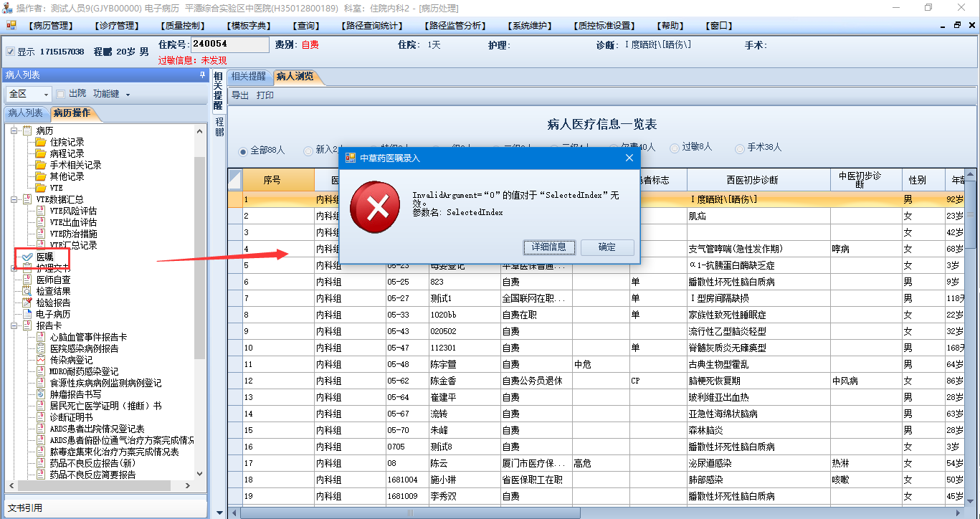Image resolution: width=980 pixels, height=519 pixels.
Task: Open the 路径监管分析 menu
Action: tap(456, 26)
